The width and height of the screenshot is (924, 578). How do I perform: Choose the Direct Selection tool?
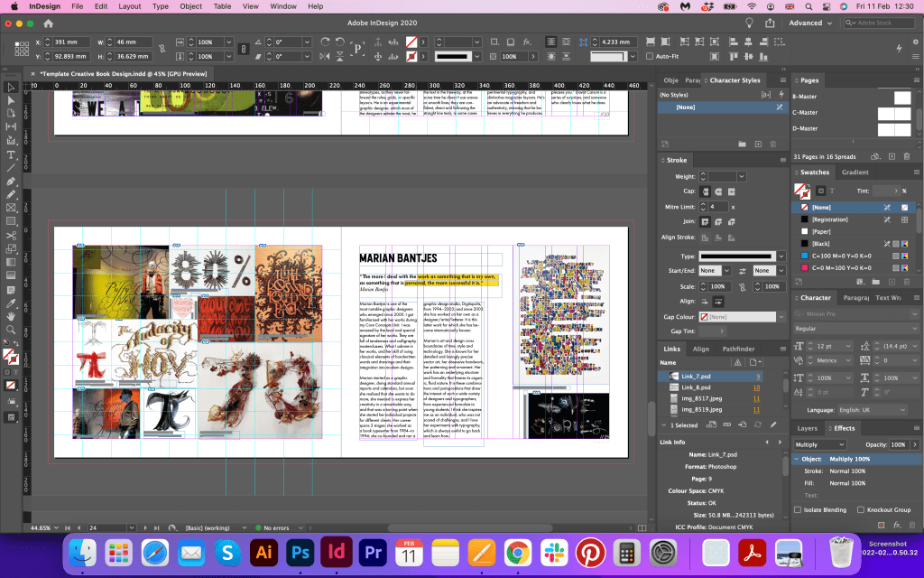point(11,100)
